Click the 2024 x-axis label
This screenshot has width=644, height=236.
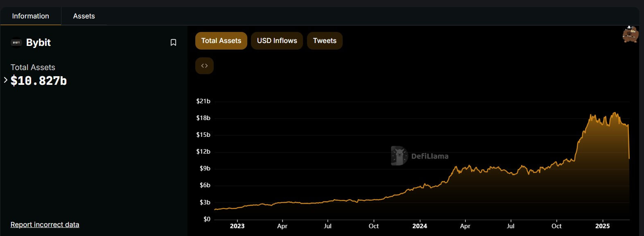click(420, 226)
